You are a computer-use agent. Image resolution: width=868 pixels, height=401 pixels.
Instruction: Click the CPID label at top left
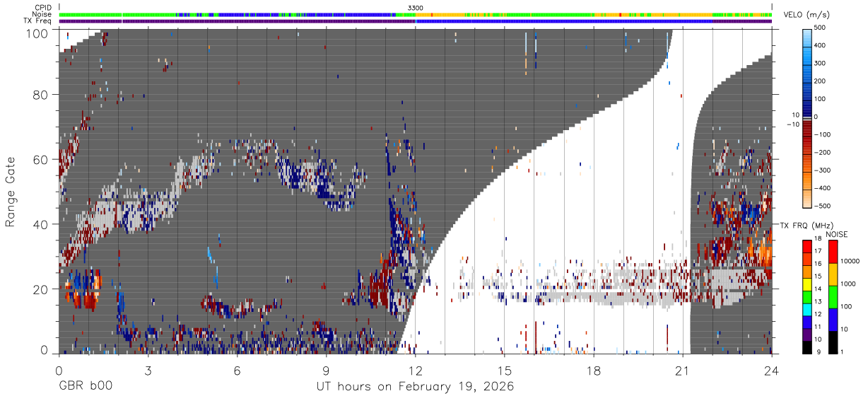coord(44,8)
